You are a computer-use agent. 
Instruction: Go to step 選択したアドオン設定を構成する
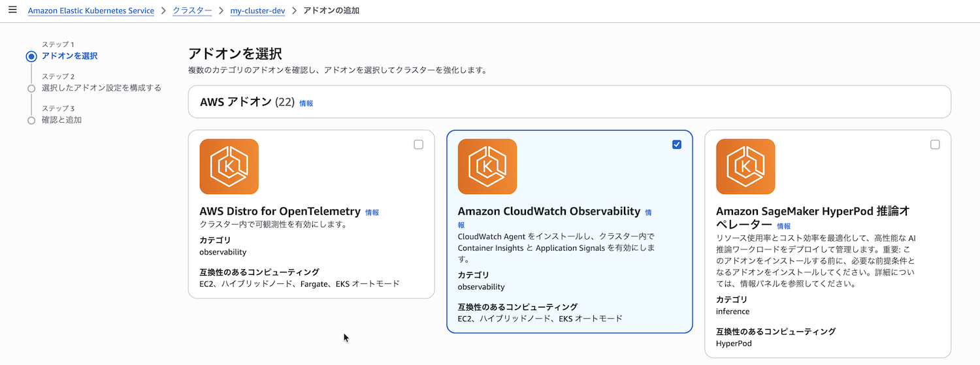point(101,87)
